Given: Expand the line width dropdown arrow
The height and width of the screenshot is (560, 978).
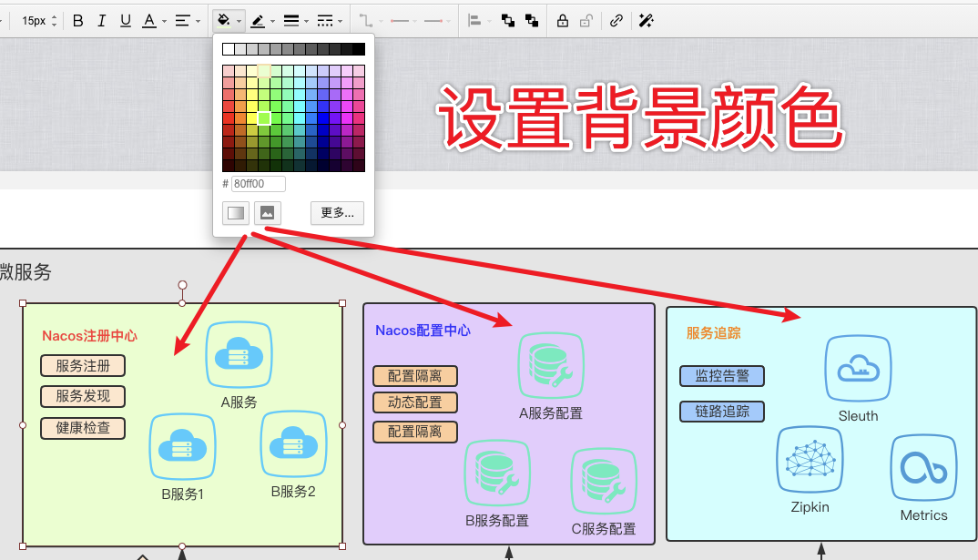Looking at the screenshot, I should click(x=306, y=21).
